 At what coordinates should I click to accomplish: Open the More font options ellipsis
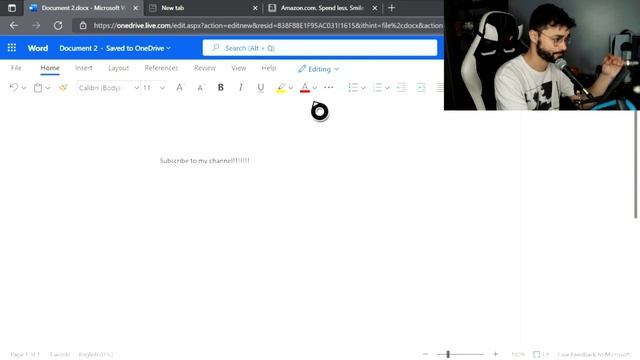pyautogui.click(x=329, y=87)
